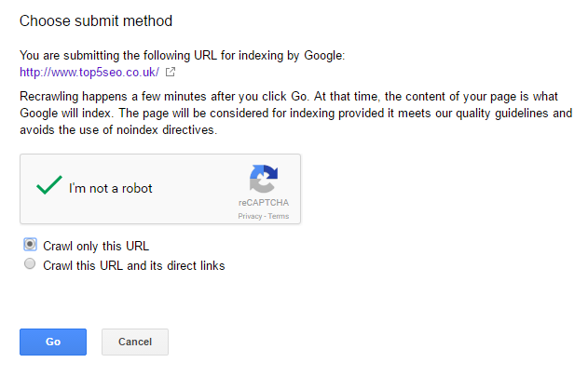Screen dimensions: 588x376
Task: Select the "Crawl only this URL" radio button
Action: 30,245
